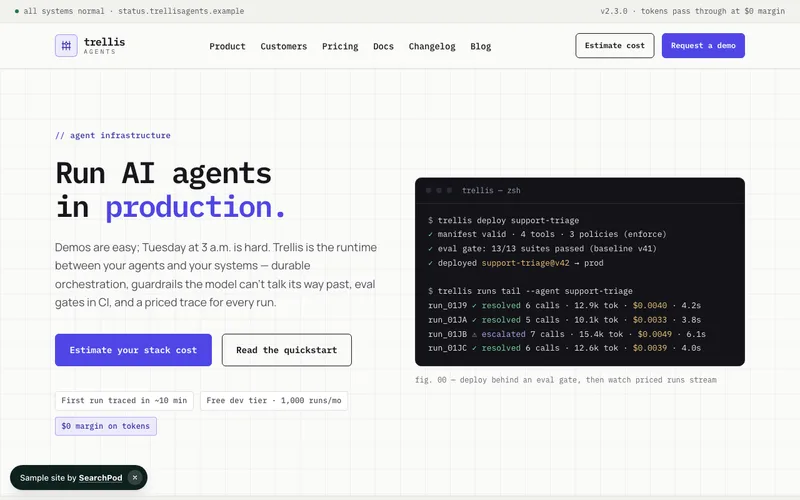Viewport: 800px width, 500px height.
Task: Click the trellis AGENTS wordmark
Action: (105, 45)
